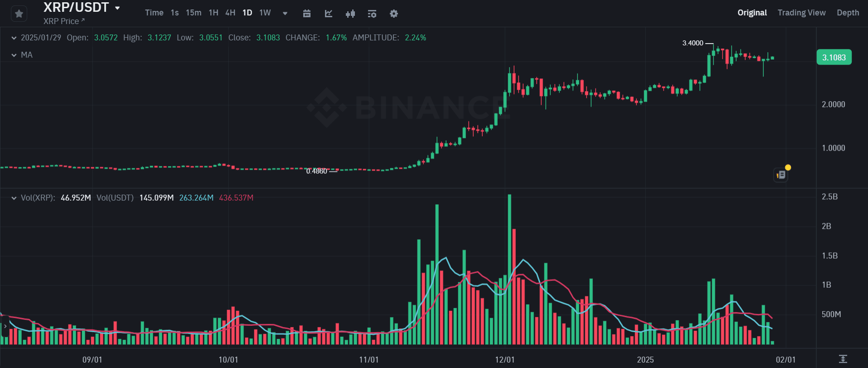Switch to the Trading View tab
Viewport: 868px width, 368px height.
pyautogui.click(x=801, y=13)
